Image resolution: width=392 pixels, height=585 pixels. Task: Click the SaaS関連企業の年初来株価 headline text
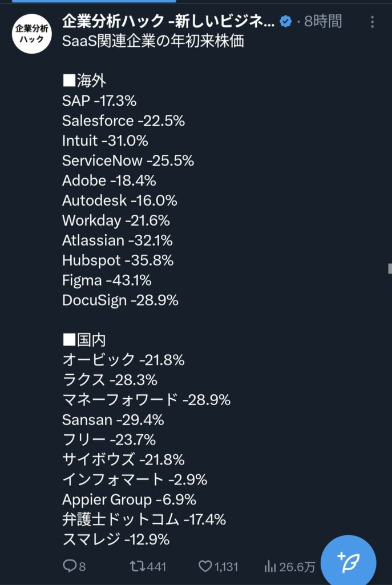pyautogui.click(x=153, y=42)
